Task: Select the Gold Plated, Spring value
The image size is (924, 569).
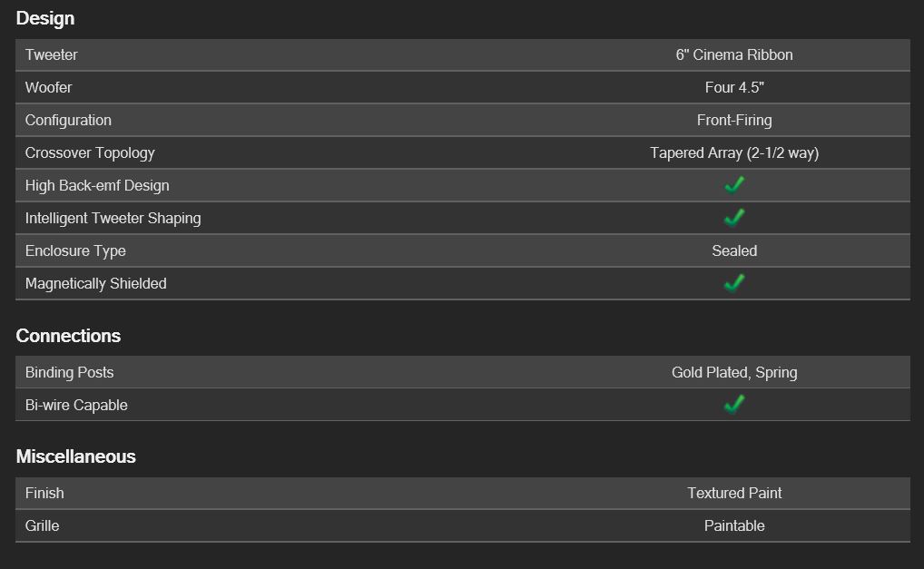Action: pyautogui.click(x=734, y=372)
